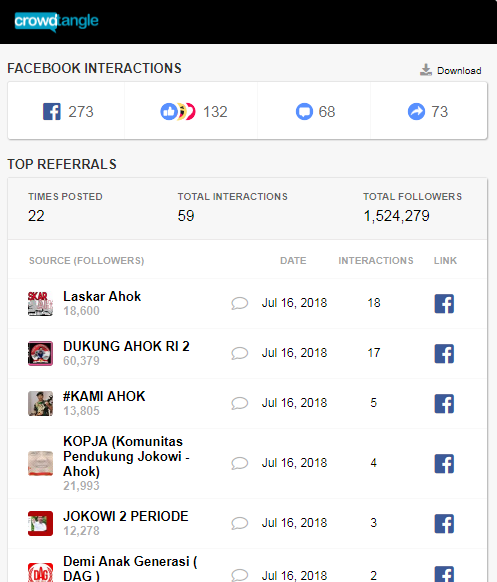Open Facebook link for KOPJA row
This screenshot has width=497, height=582.
(x=444, y=464)
